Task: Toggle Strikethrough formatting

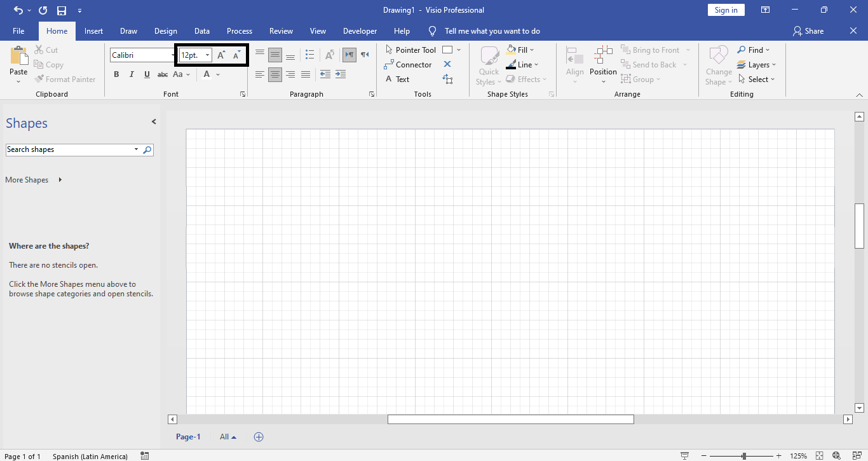Action: click(163, 74)
